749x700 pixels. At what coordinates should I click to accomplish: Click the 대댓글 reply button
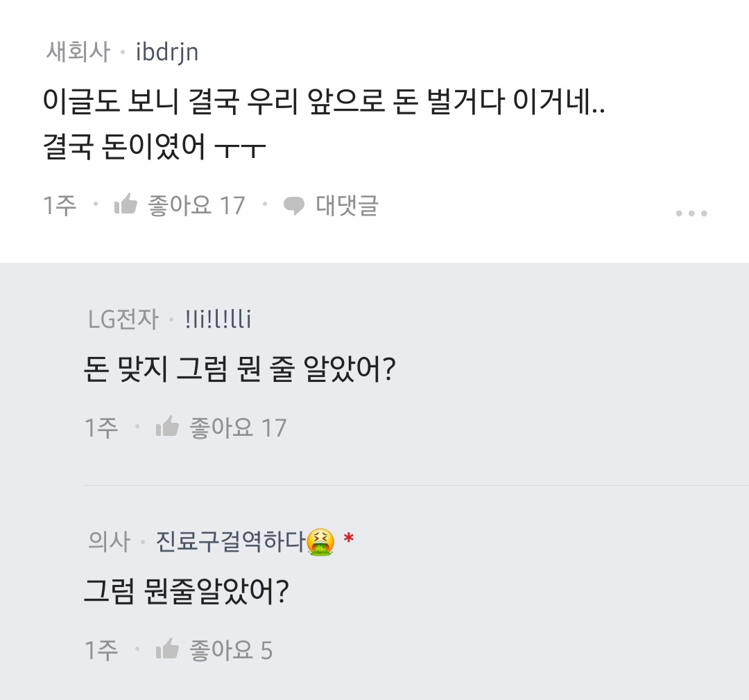(x=347, y=206)
